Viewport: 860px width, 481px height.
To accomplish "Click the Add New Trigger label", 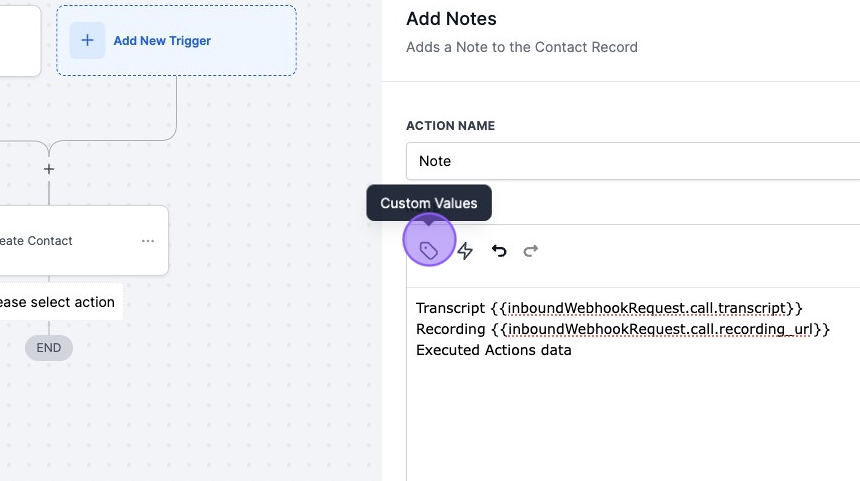I will click(162, 41).
